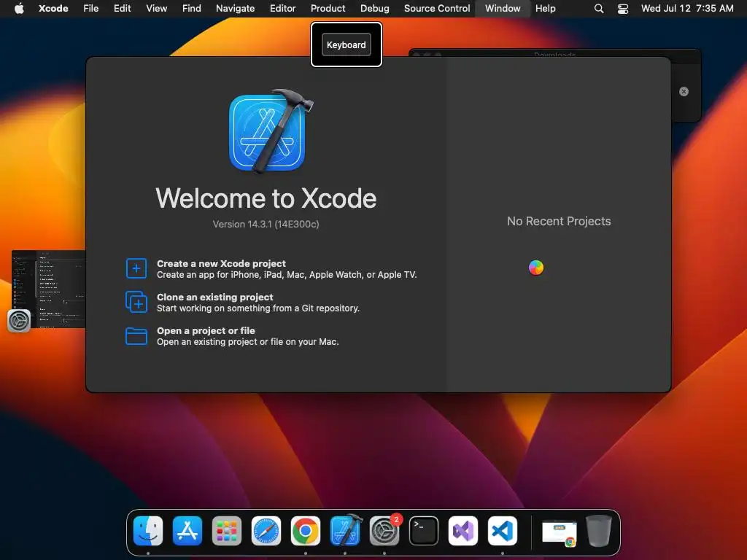747x560 pixels.
Task: Open Spotlight search in the menu bar
Action: click(x=599, y=9)
